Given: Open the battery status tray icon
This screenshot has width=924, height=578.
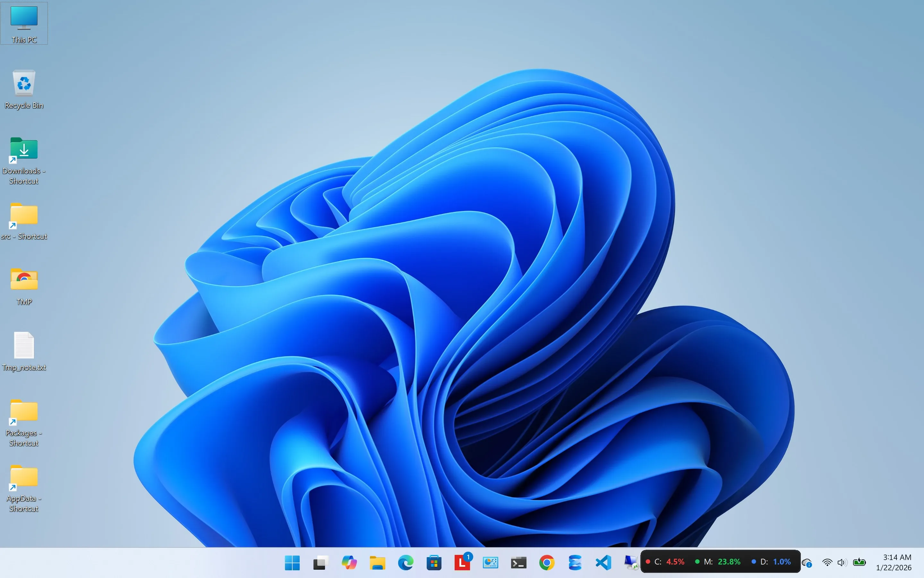Looking at the screenshot, I should pyautogui.click(x=859, y=562).
